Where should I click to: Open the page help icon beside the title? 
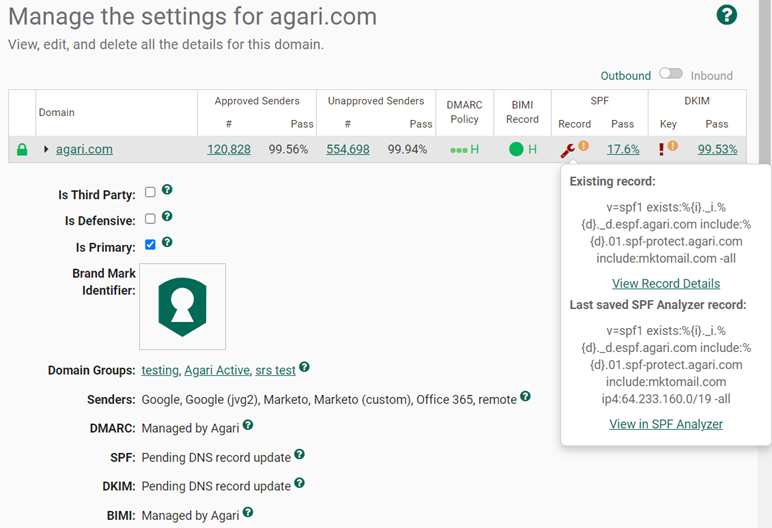click(726, 15)
